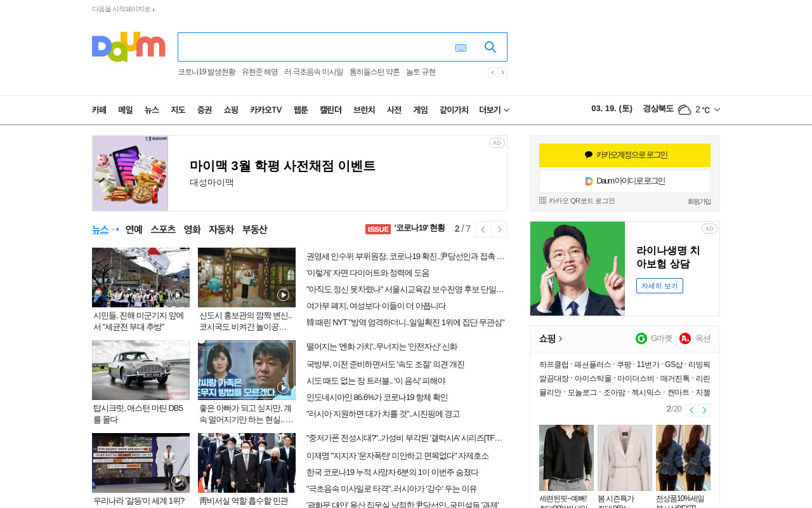
Task: Open the 쇼핑 section arrow heading
Action: (551, 338)
